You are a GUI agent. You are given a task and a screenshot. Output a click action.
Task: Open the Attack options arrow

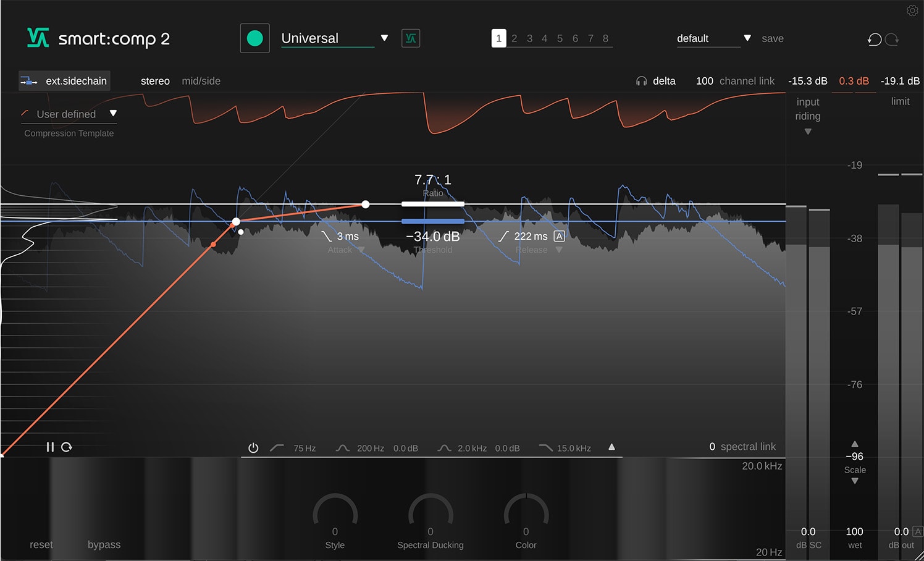361,250
